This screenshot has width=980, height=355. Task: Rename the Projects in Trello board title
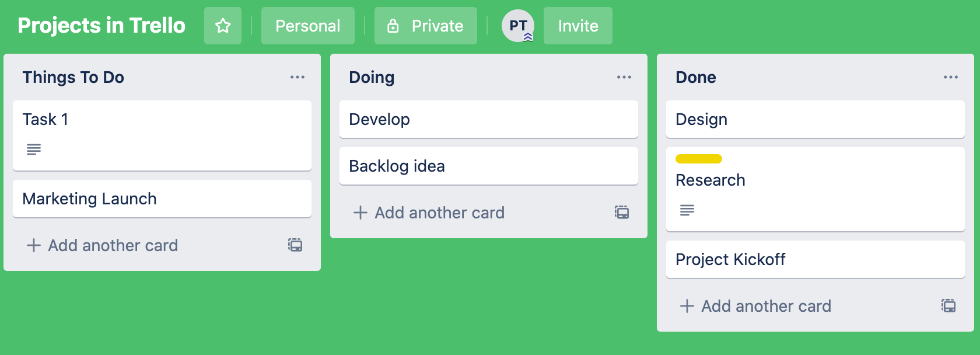click(x=101, y=26)
